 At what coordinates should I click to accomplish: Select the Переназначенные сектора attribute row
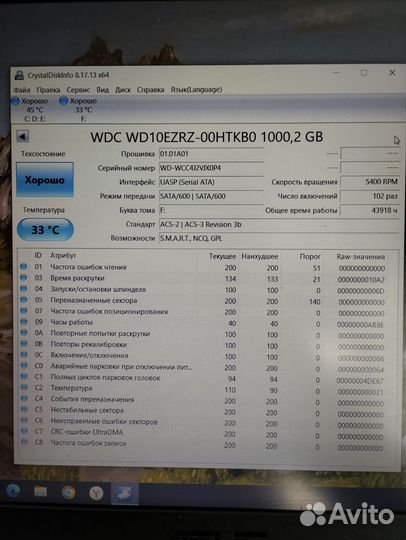click(209, 301)
